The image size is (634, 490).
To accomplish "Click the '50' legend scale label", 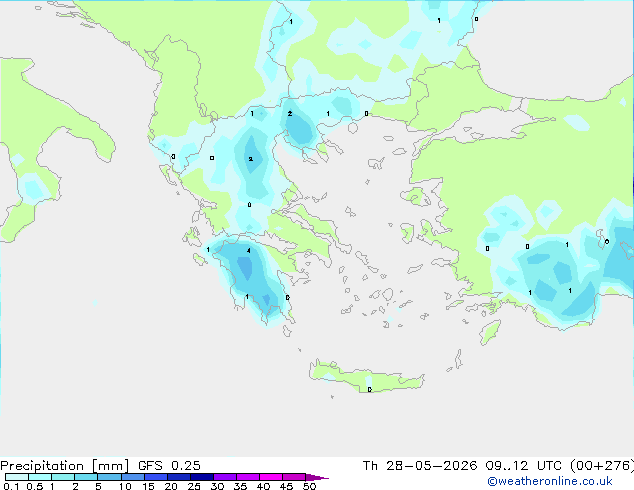I will tap(310, 486).
